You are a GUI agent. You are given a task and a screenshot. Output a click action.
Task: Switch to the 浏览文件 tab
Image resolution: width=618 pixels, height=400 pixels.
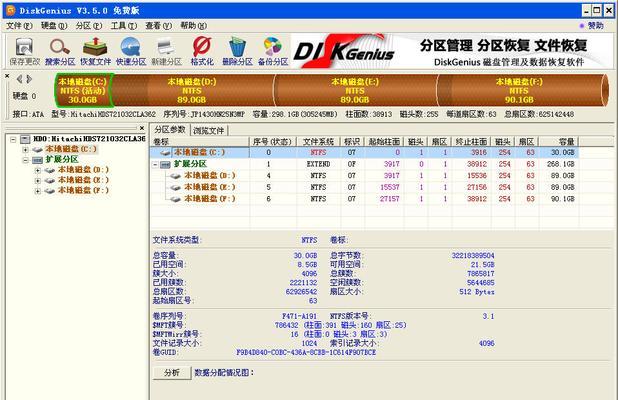click(208, 130)
